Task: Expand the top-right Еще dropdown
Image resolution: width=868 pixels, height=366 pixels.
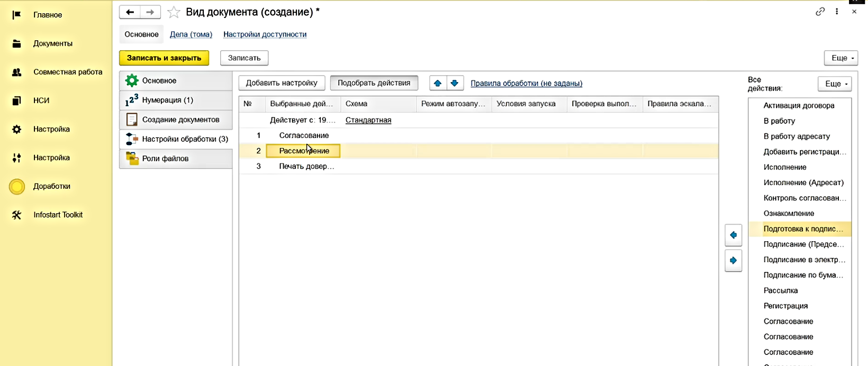Action: pyautogui.click(x=840, y=58)
